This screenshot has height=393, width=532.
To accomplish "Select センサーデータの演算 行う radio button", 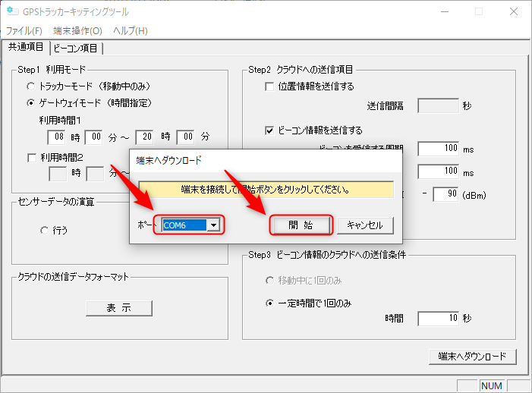I will click(45, 231).
